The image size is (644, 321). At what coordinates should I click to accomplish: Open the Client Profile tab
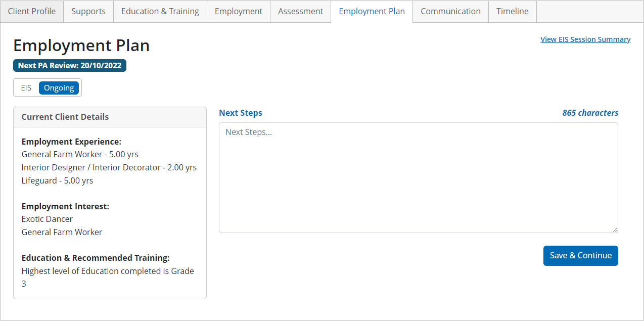32,11
